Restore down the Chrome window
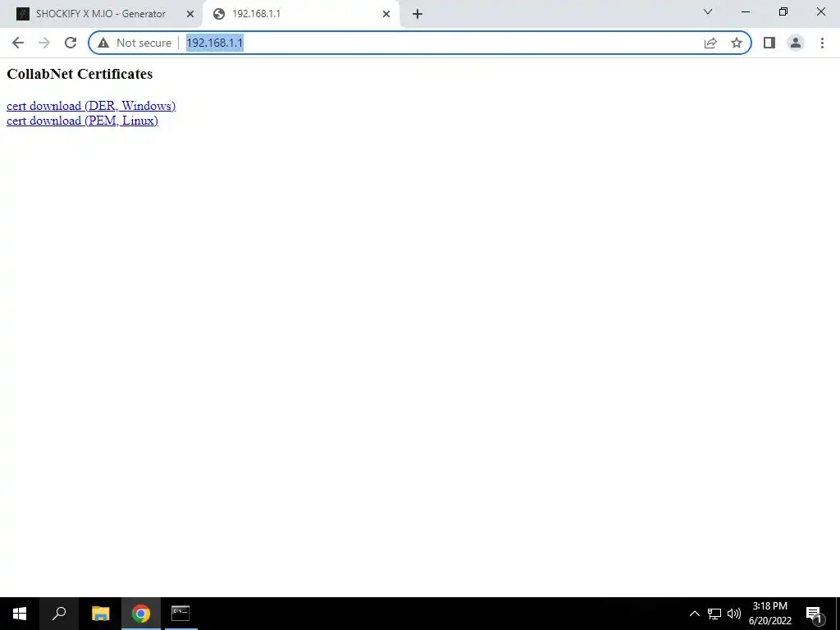Viewport: 840px width, 630px height. click(x=783, y=11)
